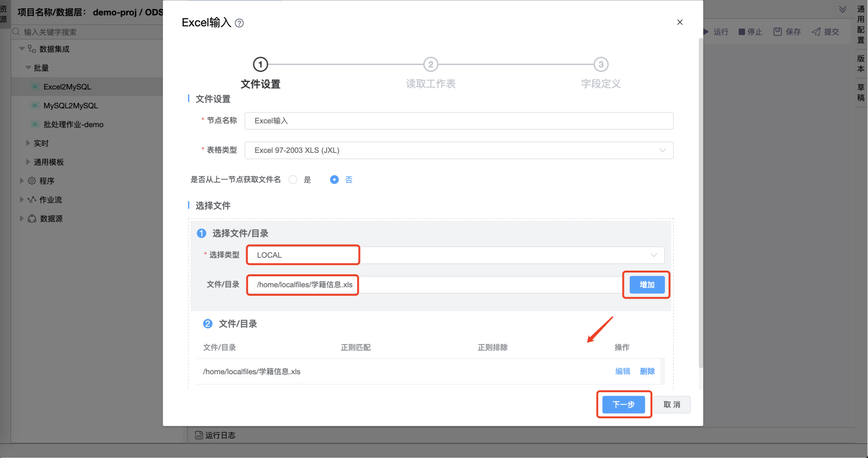
Task: Click the 提交 paper-plane icon
Action: tap(816, 32)
